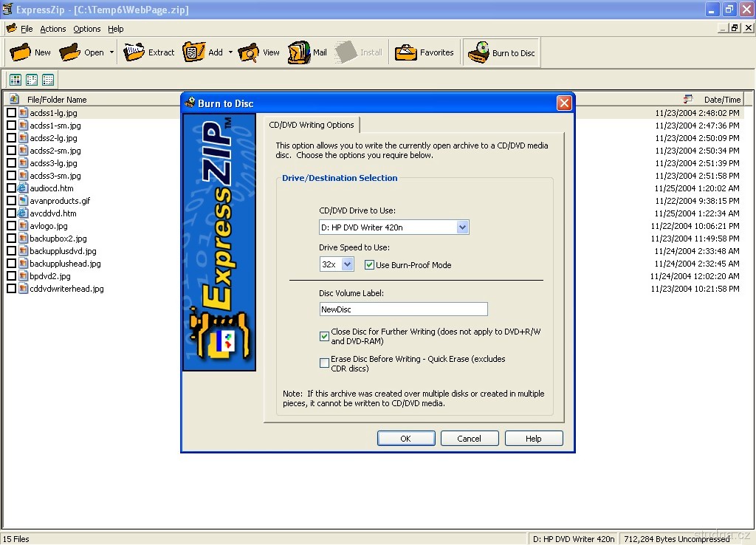Switch to second view mode icon
Screen dimensions: 756x545
tap(32, 80)
